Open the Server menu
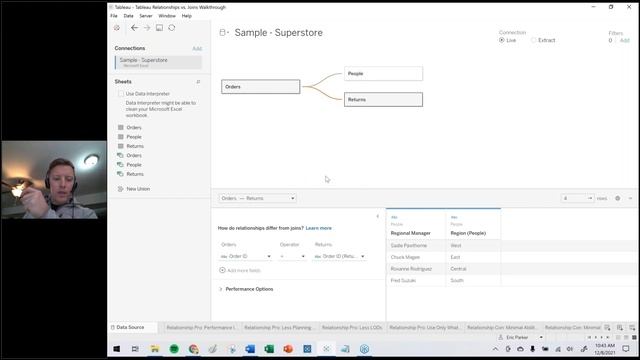The width and height of the screenshot is (640, 360). [x=146, y=16]
